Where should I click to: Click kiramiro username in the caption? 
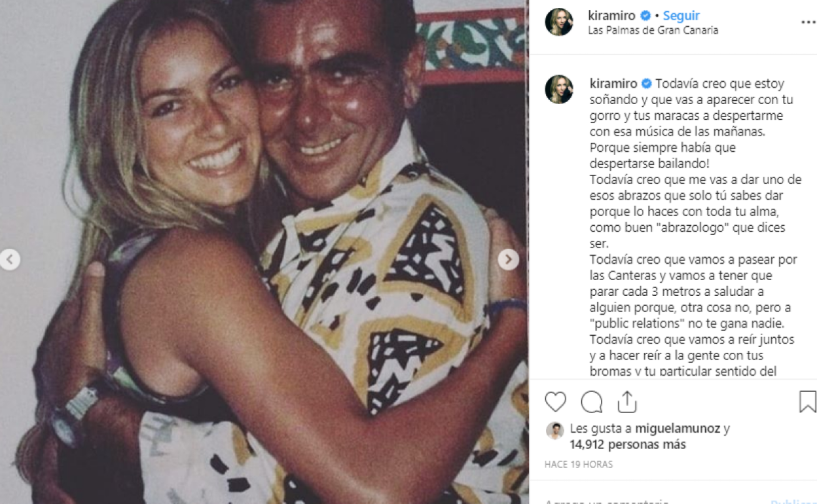click(x=613, y=84)
